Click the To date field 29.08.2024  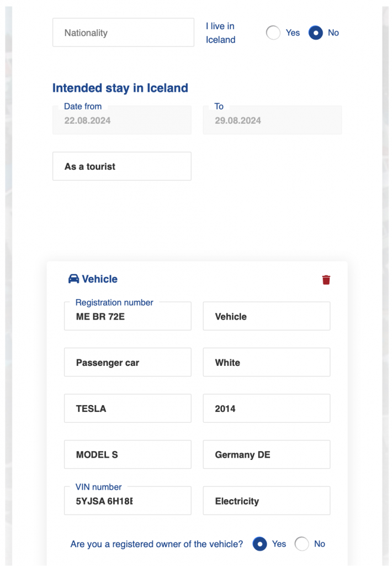tap(272, 120)
